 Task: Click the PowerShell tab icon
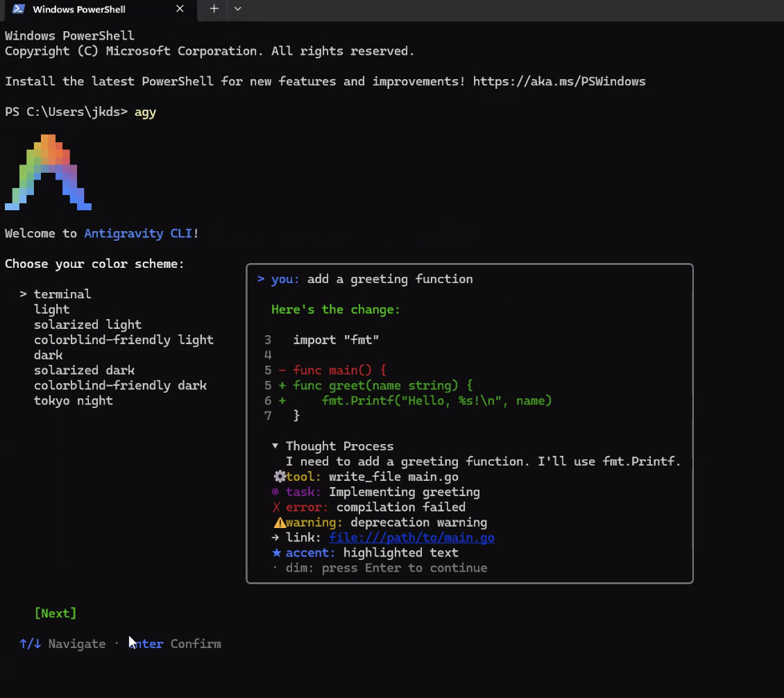pyautogui.click(x=19, y=9)
